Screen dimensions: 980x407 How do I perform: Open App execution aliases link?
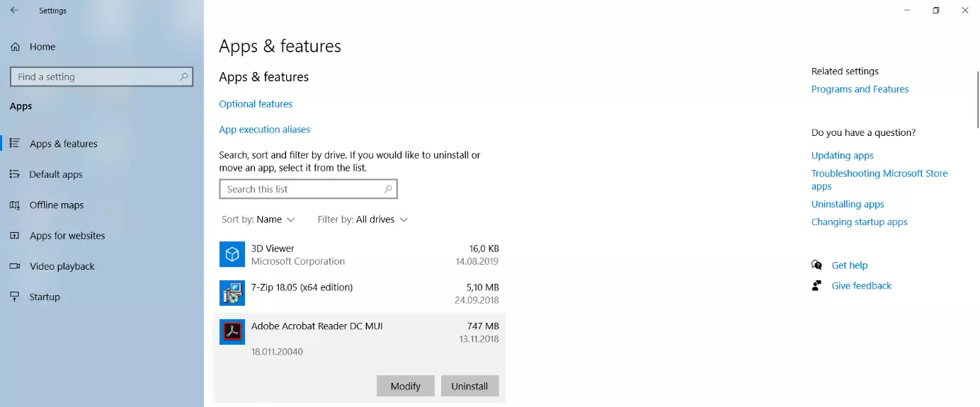[x=265, y=130]
